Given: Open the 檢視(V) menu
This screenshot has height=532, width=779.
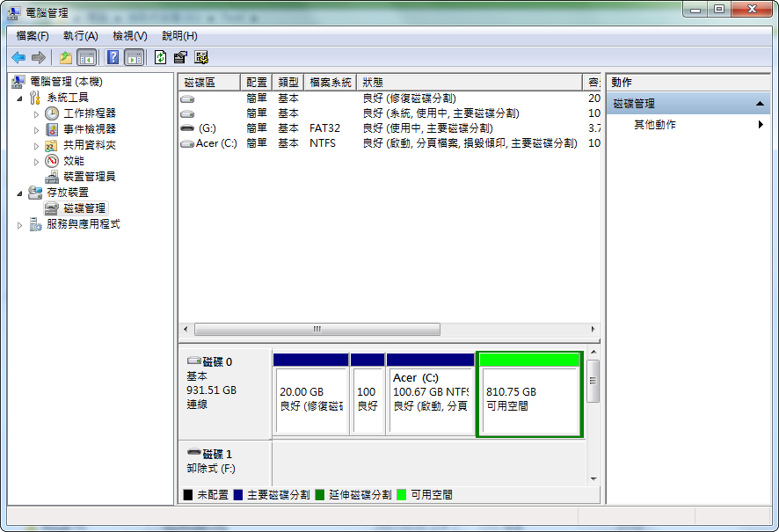Looking at the screenshot, I should 129,36.
